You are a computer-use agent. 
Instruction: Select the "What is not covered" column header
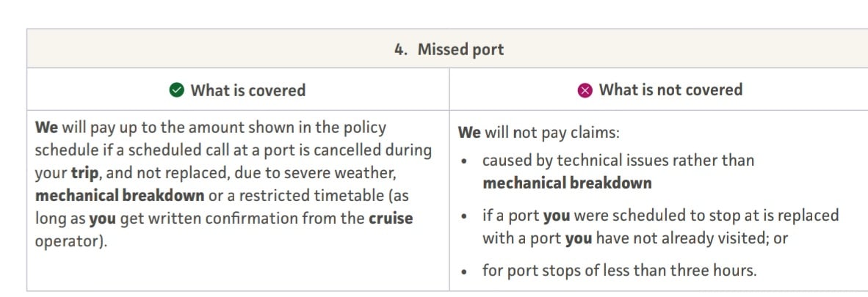pos(670,90)
